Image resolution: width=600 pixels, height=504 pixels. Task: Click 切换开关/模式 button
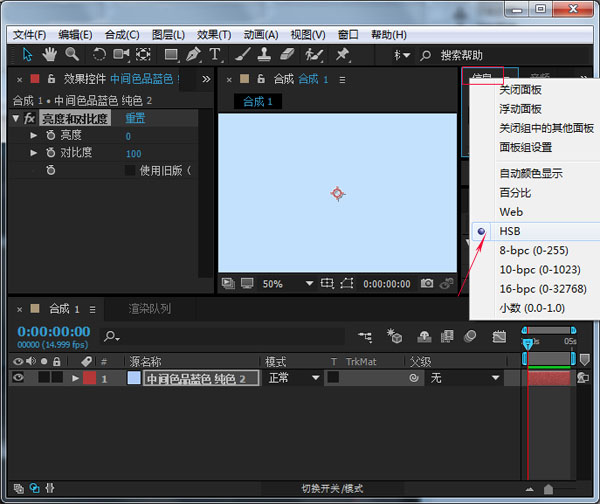tap(332, 488)
